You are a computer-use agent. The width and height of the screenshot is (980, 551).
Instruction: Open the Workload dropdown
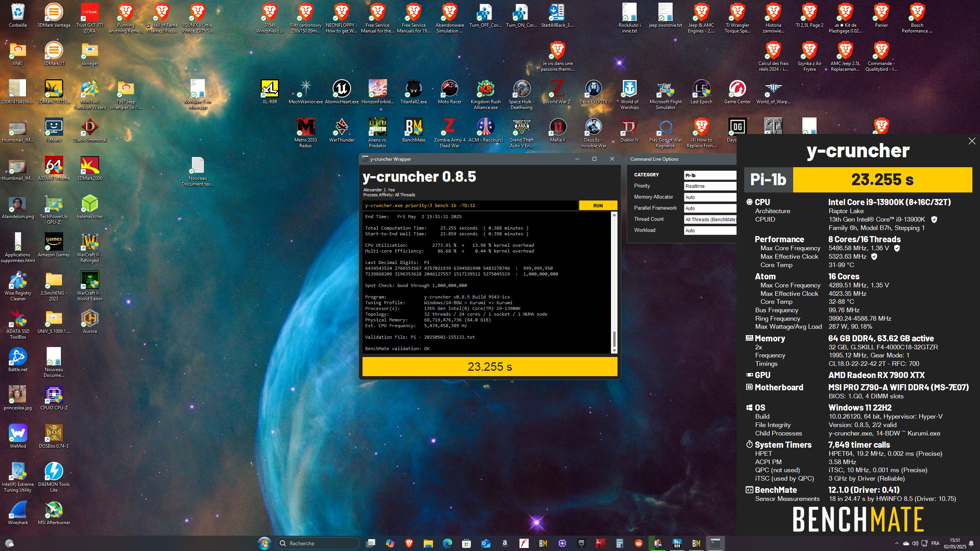coord(710,231)
